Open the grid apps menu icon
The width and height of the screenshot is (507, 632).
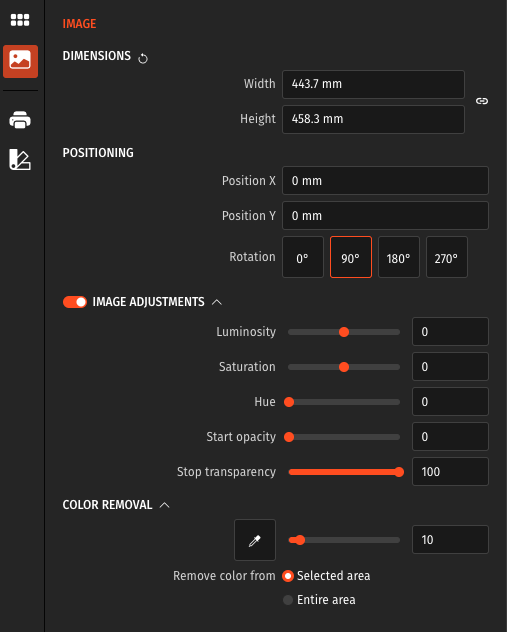(20, 20)
